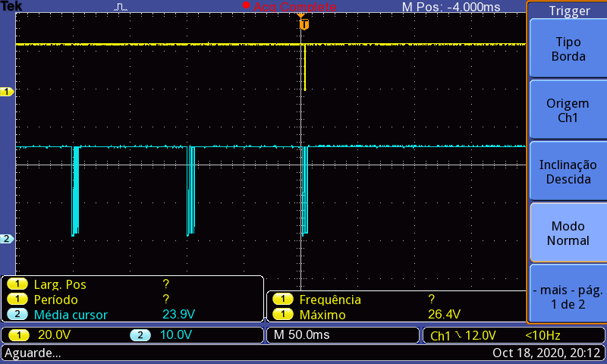Click the Média cursor measurement label
This screenshot has height=364, width=607.
click(71, 315)
